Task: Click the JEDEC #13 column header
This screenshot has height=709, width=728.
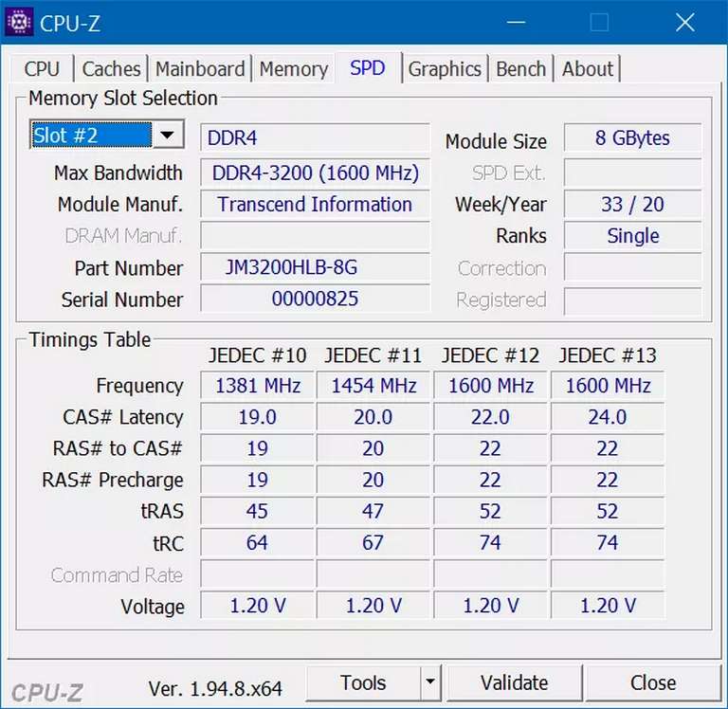Action: click(608, 355)
